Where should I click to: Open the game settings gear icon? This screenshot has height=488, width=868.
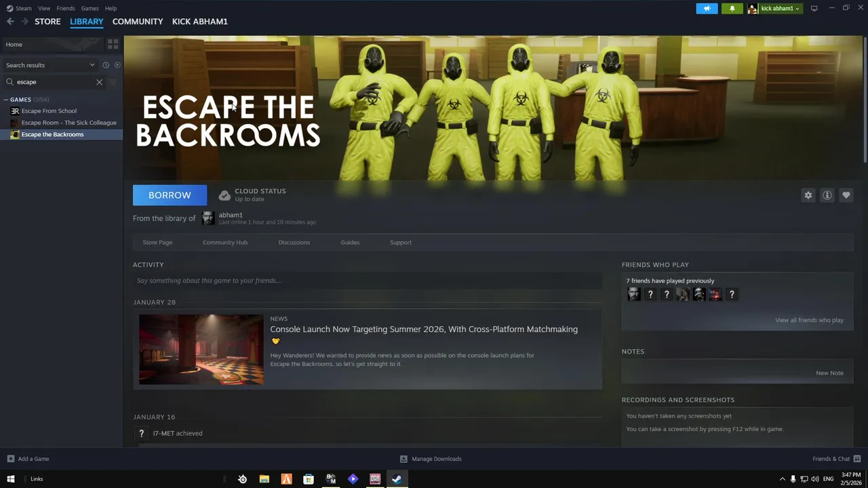(x=808, y=195)
